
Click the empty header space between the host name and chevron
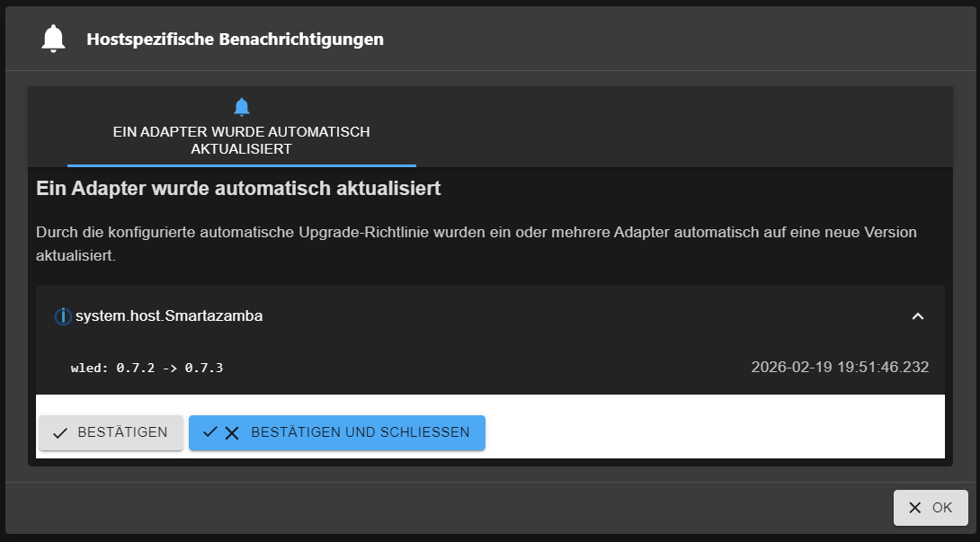coord(584,316)
